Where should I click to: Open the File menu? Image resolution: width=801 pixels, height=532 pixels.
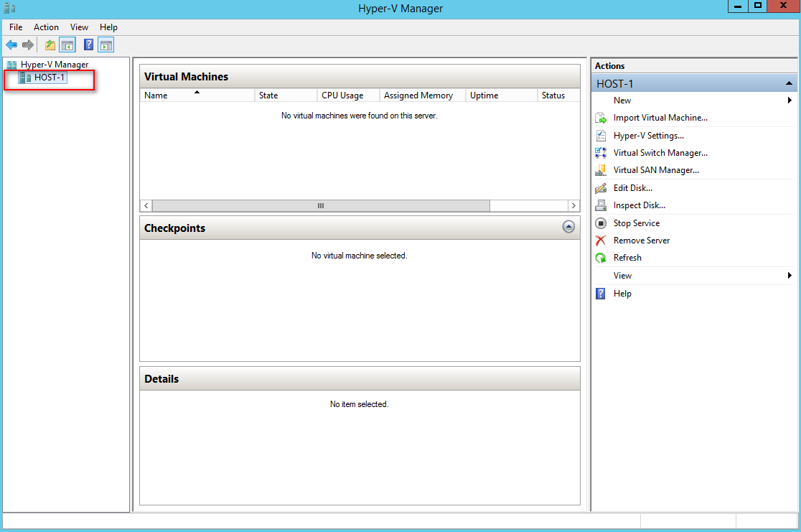pyautogui.click(x=16, y=27)
